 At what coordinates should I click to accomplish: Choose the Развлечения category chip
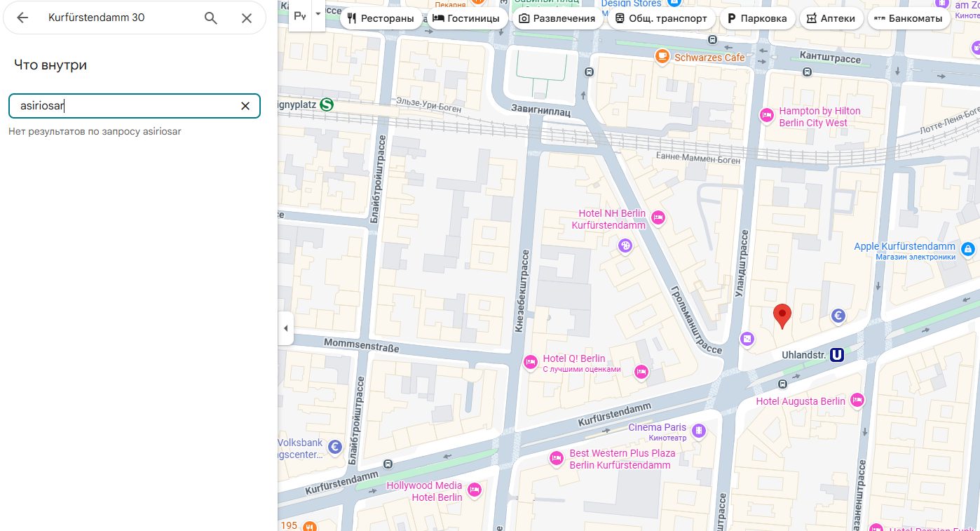point(557,18)
